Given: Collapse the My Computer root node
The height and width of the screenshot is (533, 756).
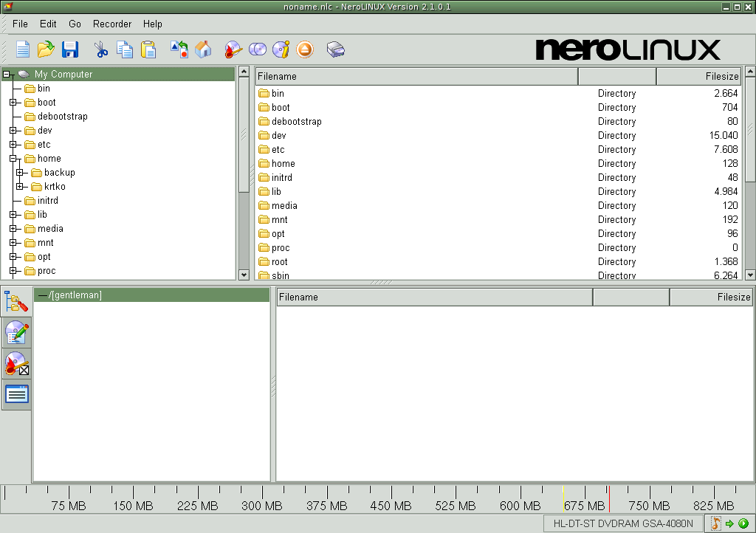Looking at the screenshot, I should (7, 75).
